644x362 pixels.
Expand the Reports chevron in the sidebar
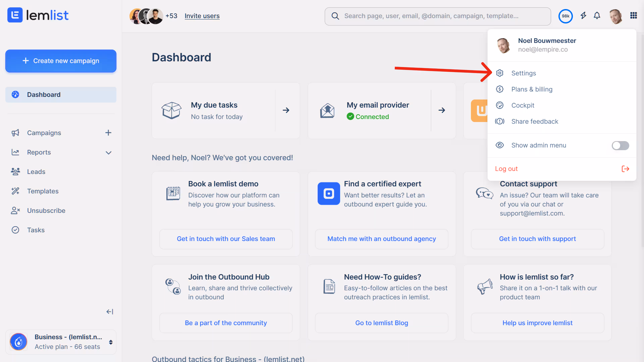click(x=108, y=152)
